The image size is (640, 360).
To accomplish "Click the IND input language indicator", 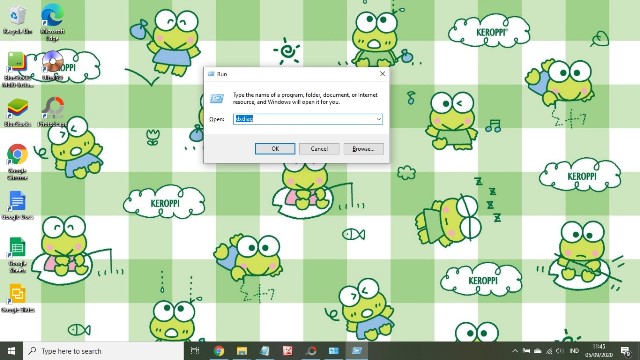I will pos(574,351).
